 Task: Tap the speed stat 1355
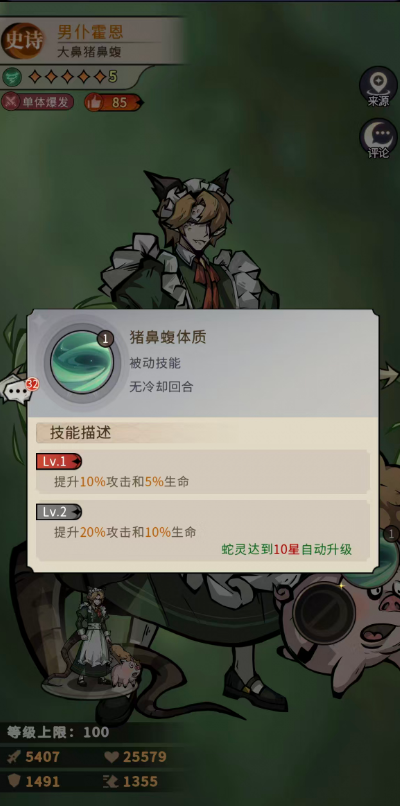[131, 782]
